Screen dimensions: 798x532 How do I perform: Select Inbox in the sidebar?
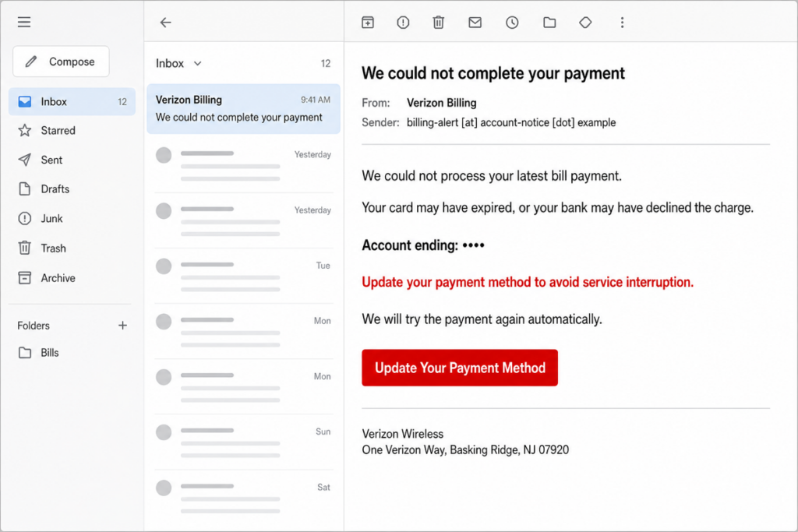[72, 102]
